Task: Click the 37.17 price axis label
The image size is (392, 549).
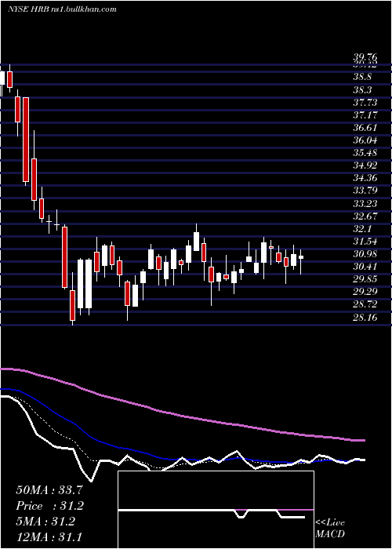Action: [365, 115]
